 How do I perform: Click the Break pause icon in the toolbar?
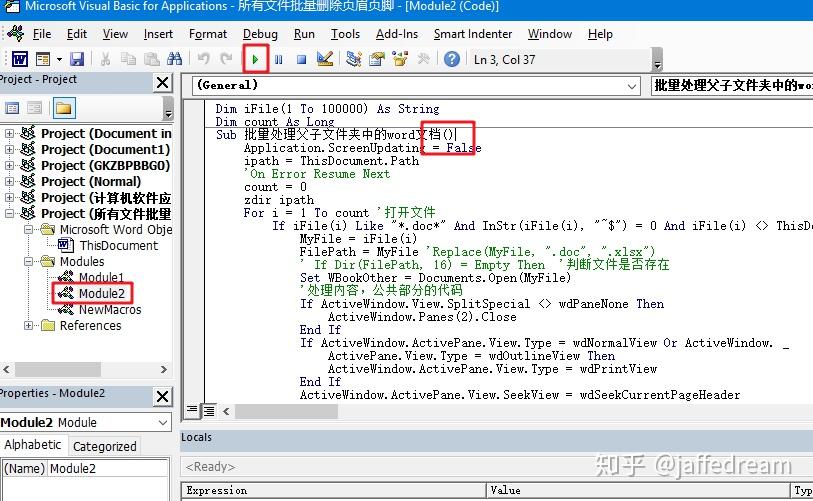click(x=278, y=60)
